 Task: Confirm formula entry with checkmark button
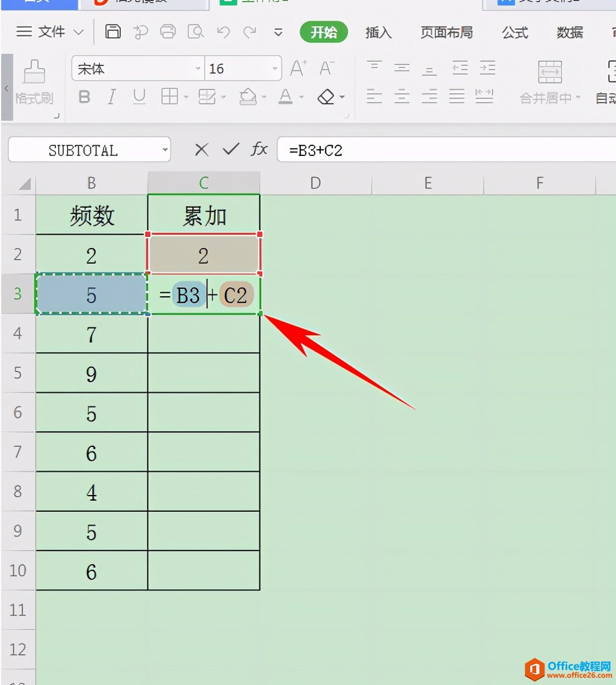231,149
